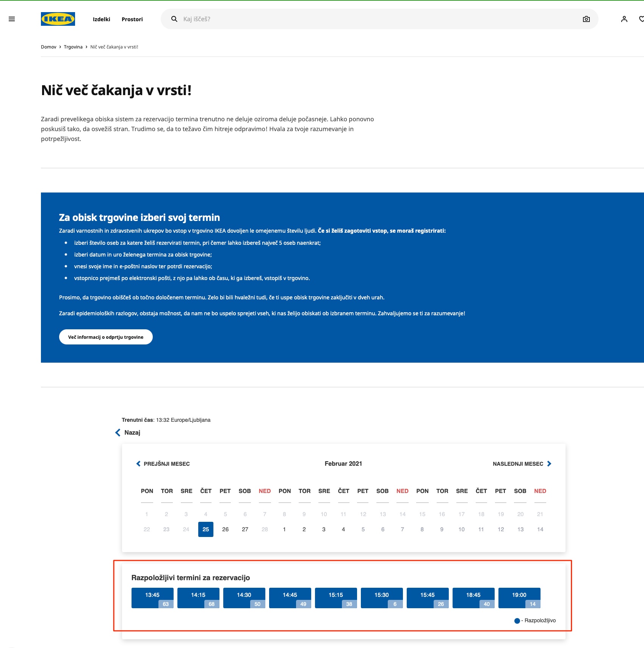This screenshot has height=648, width=644.
Task: Open the hamburger menu
Action: pyautogui.click(x=12, y=19)
